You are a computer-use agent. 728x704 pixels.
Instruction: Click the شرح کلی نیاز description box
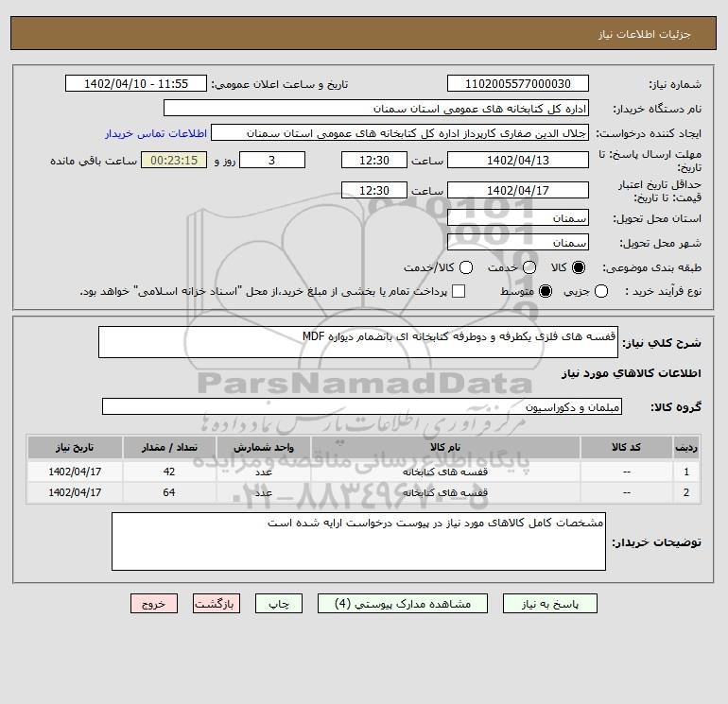[x=358, y=342]
